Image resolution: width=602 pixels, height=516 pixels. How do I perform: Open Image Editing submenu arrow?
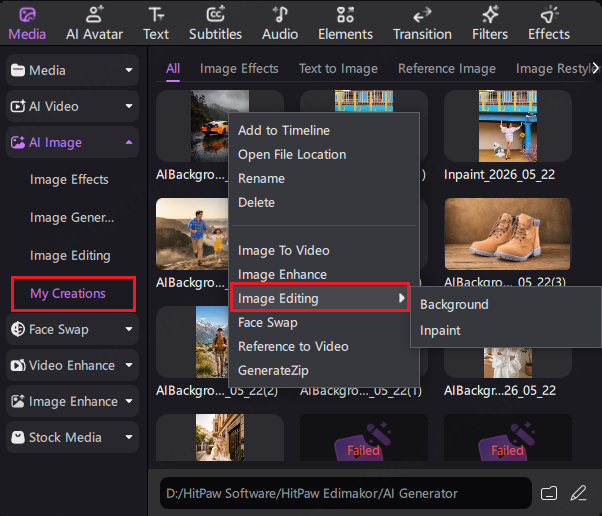coord(402,298)
